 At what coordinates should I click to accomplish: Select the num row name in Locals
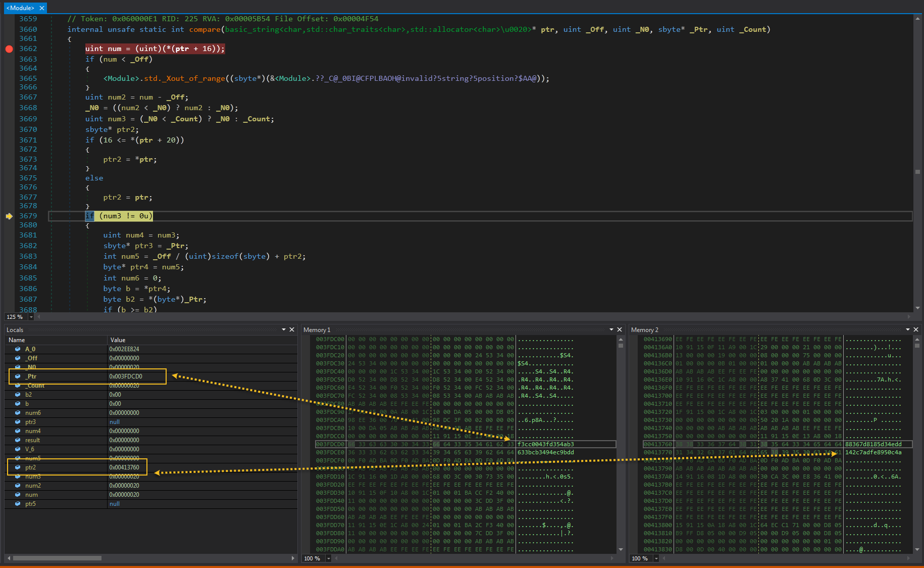tap(31, 495)
